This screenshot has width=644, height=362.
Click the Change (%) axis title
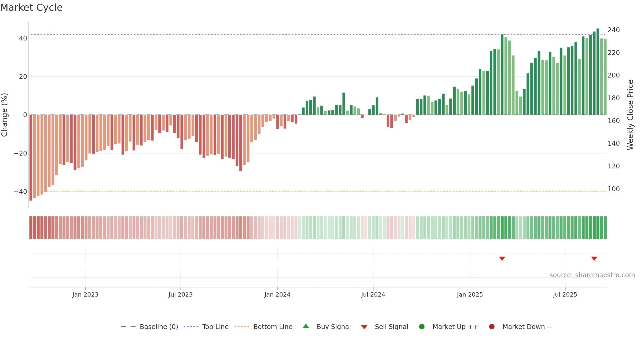(4, 115)
